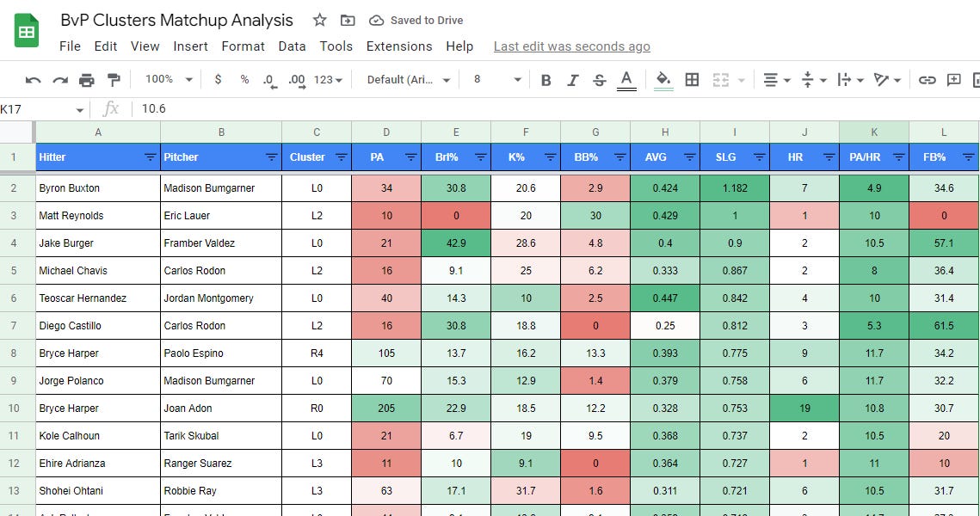Open the Borders tool
Viewport: 980px width, 516px height.
[x=691, y=79]
